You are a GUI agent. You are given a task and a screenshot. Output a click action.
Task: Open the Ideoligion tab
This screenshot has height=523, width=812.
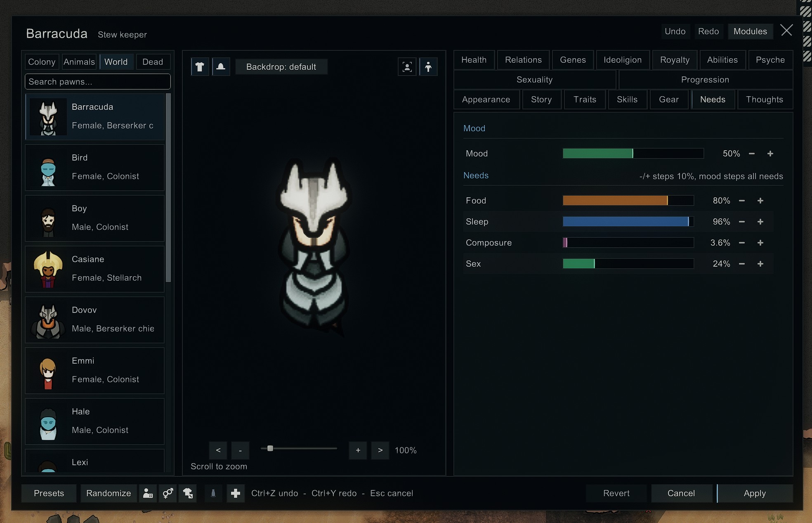point(623,60)
